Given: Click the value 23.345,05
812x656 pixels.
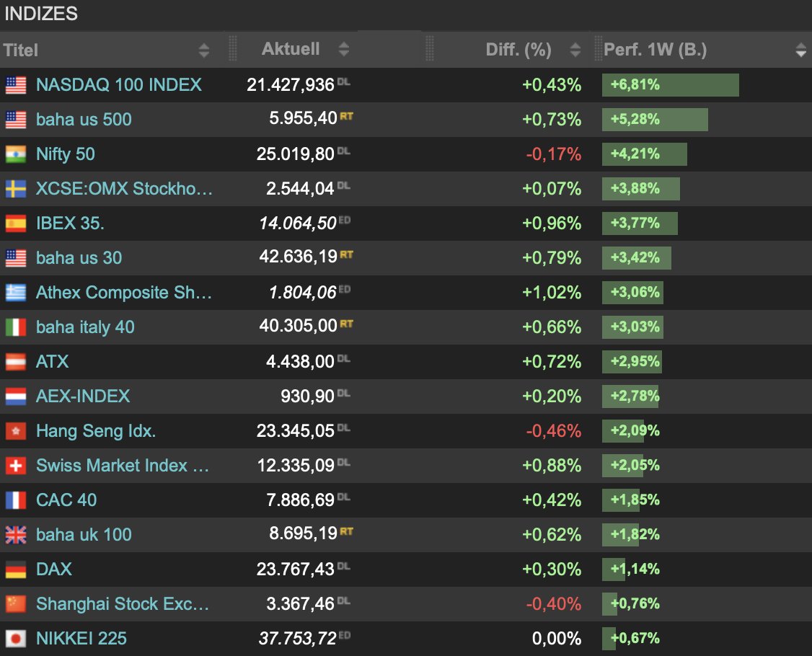Looking at the screenshot, I should (x=295, y=431).
